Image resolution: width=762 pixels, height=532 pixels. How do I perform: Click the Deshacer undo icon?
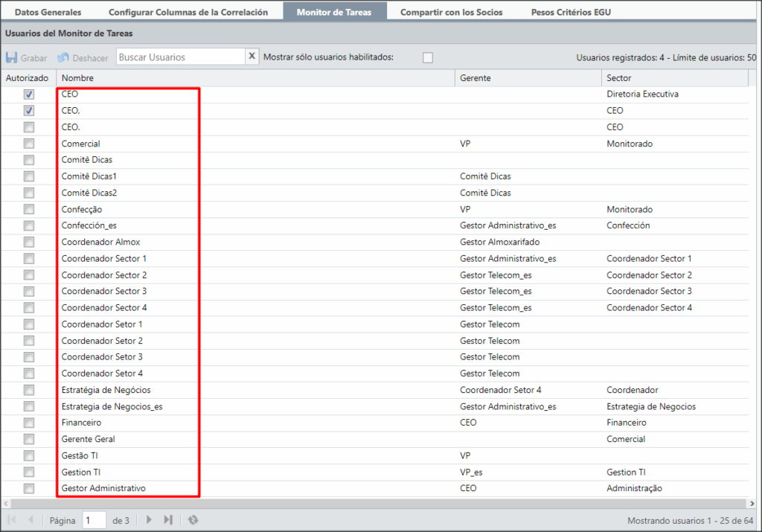(63, 57)
